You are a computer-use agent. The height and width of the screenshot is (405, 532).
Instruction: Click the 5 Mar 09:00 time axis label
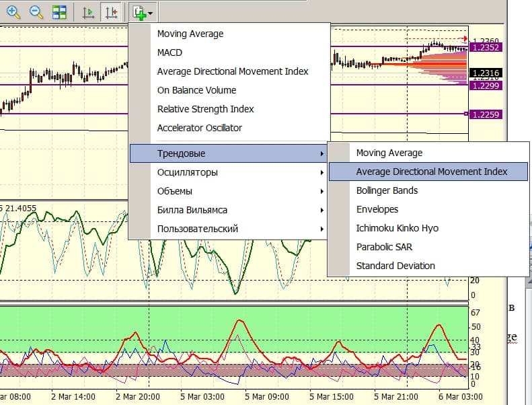click(267, 396)
